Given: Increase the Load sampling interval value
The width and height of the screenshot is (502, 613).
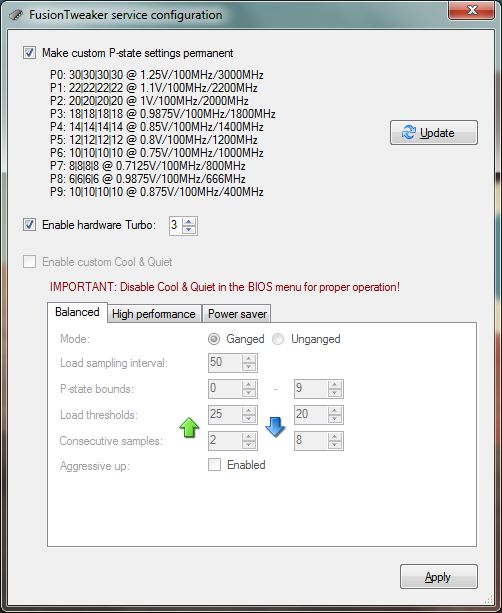Looking at the screenshot, I should (249, 359).
